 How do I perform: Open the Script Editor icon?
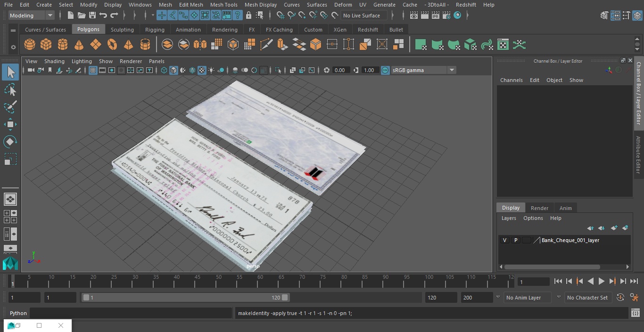[x=636, y=313]
